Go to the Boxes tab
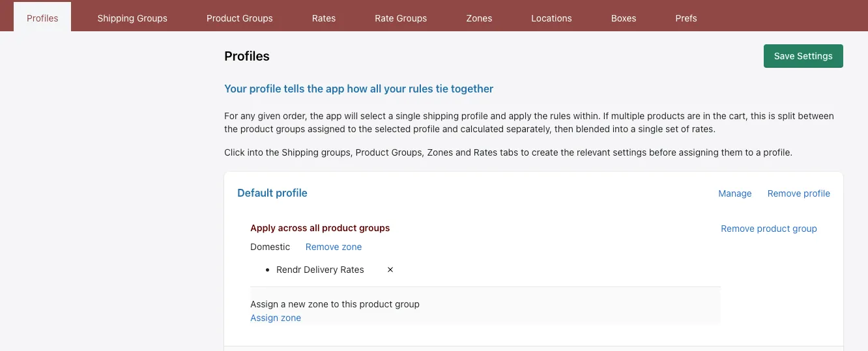The image size is (868, 351). pyautogui.click(x=624, y=18)
